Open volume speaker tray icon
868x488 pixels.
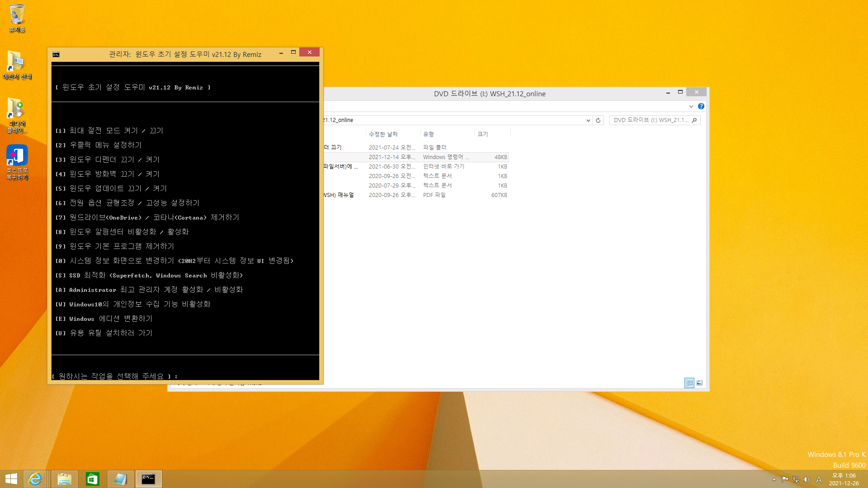[807, 479]
